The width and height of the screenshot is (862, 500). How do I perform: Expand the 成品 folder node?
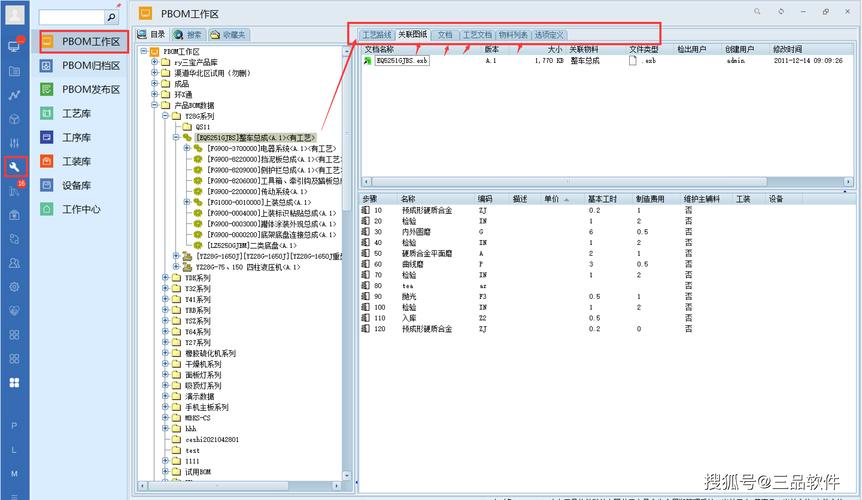154,84
